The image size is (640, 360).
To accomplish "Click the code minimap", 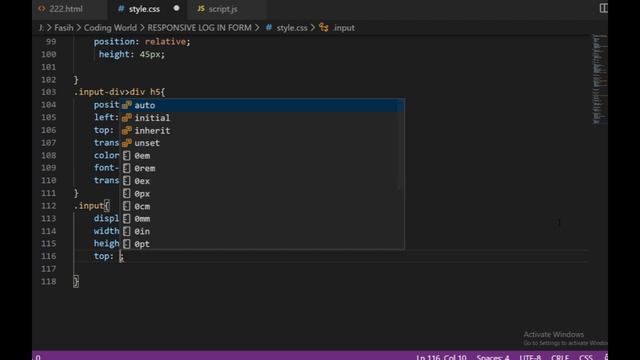I will [599, 80].
